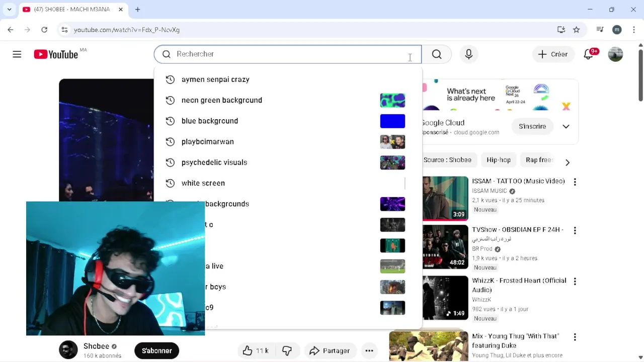Screen dimensions: 644x362
Task: Open options for WhizzK Frosted Heart video
Action: click(575, 282)
